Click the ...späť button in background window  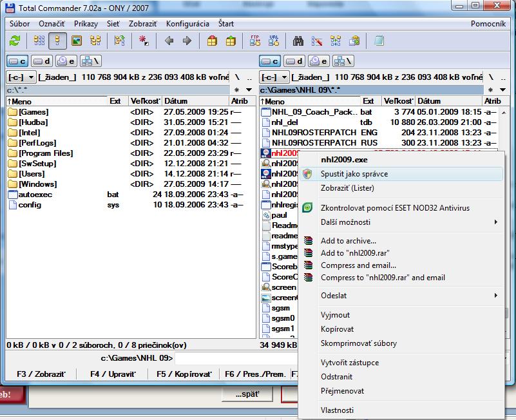point(247,394)
